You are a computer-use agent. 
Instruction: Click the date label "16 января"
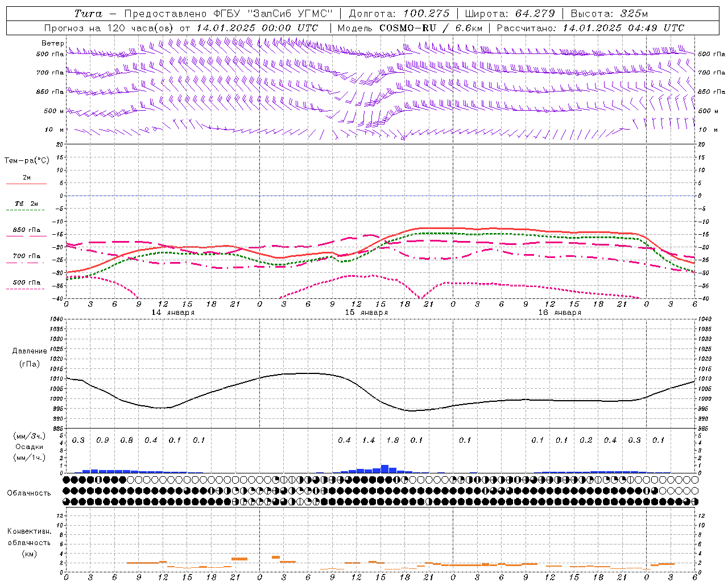click(560, 313)
